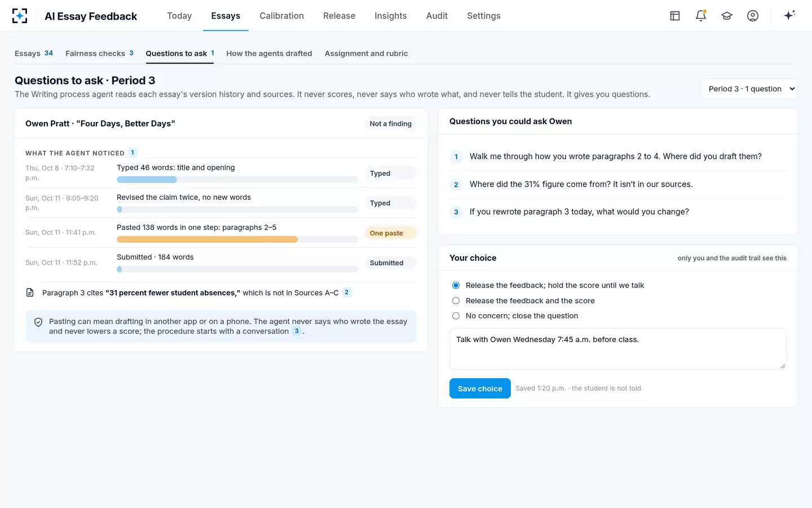Image resolution: width=812 pixels, height=508 pixels.
Task: Click the 'One paste' badge
Action: pos(391,233)
